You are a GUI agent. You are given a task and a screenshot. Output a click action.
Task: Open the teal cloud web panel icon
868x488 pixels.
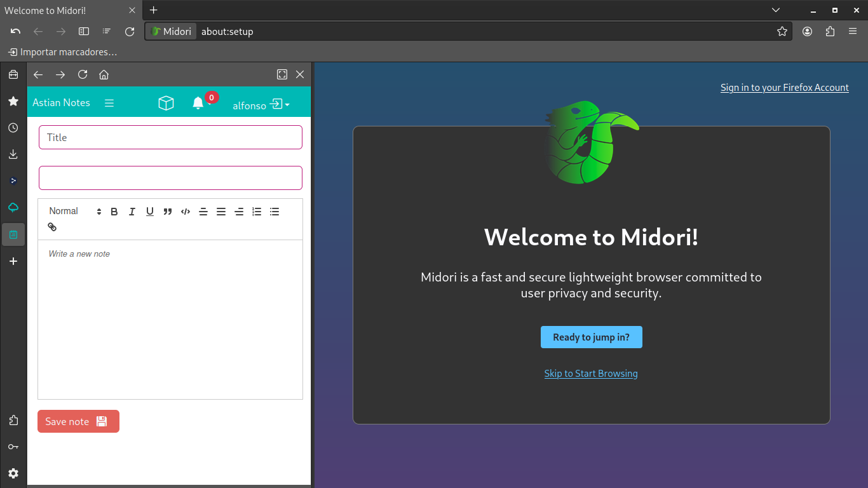pyautogui.click(x=13, y=208)
